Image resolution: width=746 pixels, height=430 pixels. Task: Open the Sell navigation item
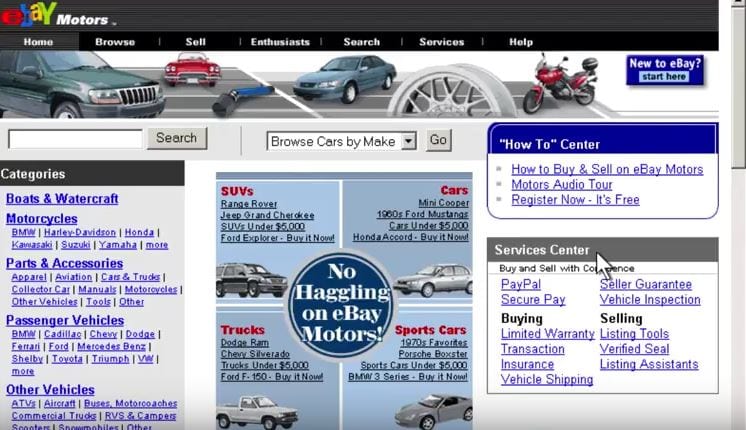coord(196,42)
